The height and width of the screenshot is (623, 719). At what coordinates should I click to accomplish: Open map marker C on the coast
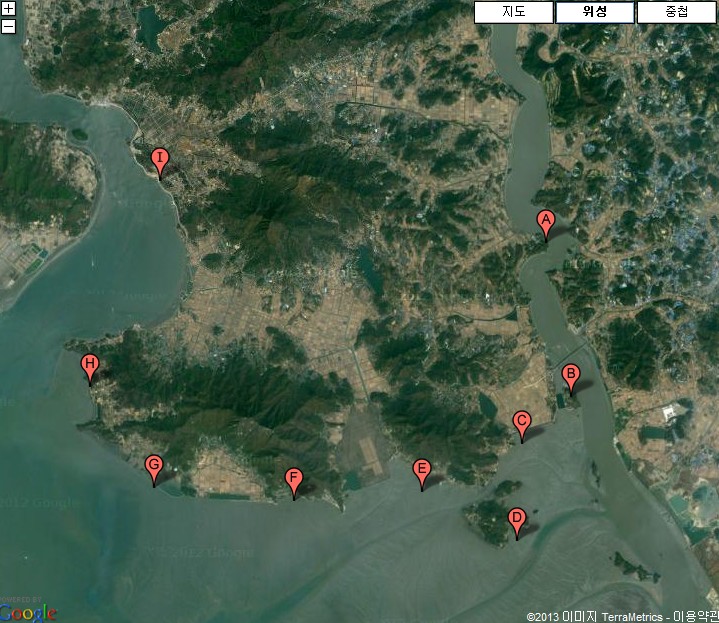click(x=522, y=426)
